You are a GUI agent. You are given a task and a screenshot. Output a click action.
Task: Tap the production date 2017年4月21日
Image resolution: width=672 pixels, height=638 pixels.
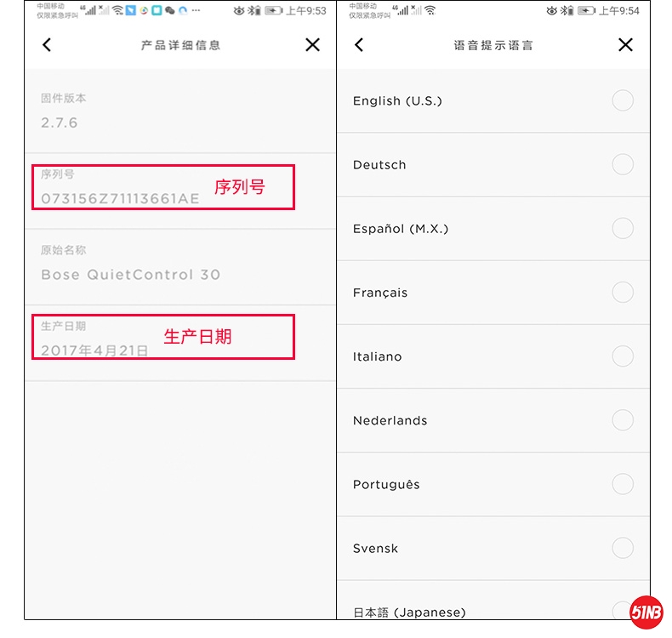coord(94,350)
